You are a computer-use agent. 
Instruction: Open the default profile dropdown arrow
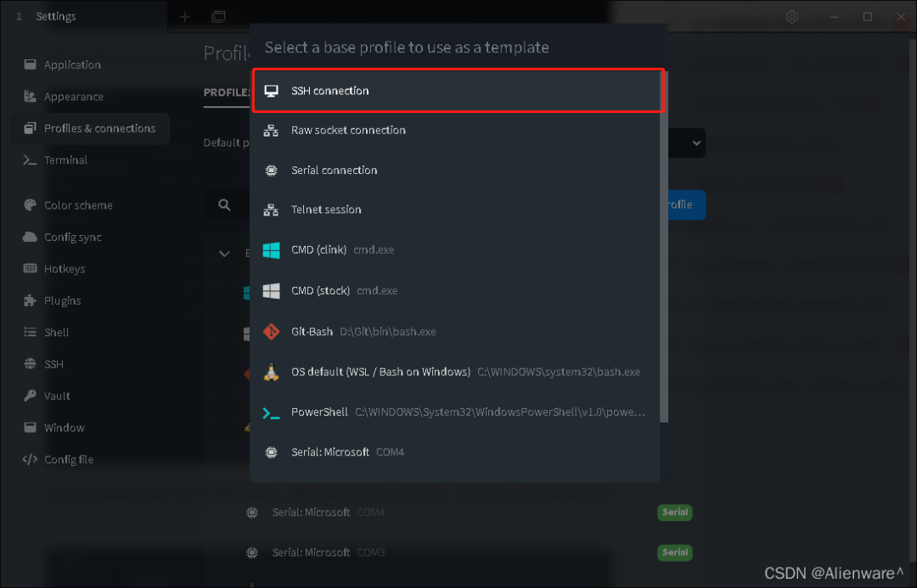click(696, 143)
